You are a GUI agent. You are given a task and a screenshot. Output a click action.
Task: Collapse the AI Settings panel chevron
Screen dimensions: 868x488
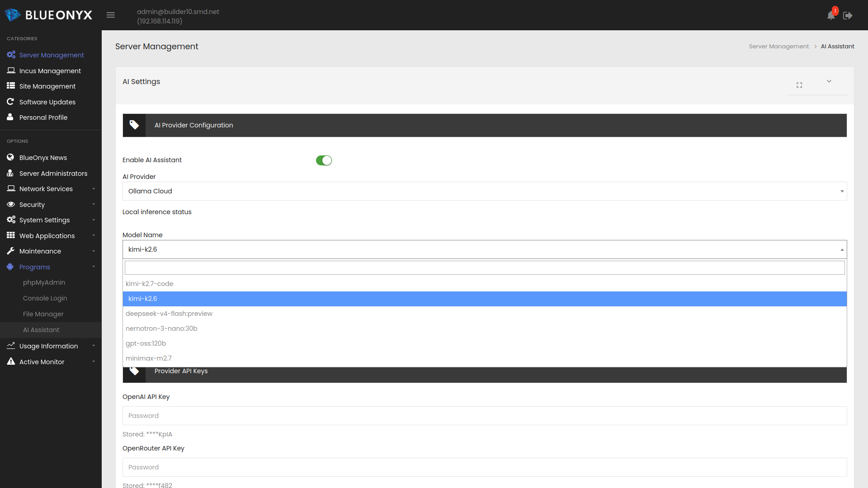(x=829, y=81)
